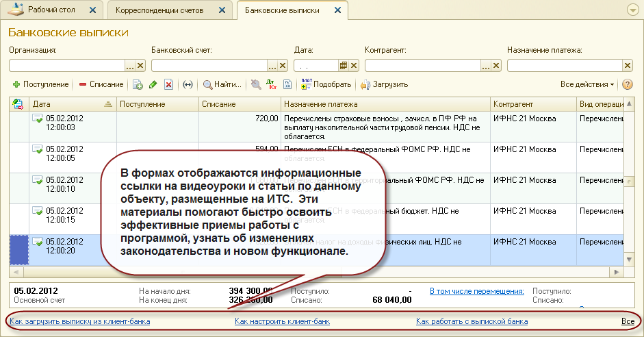Open selection list for Контрагент field
Image resolution: width=644 pixels, height=337 pixels.
pos(487,65)
